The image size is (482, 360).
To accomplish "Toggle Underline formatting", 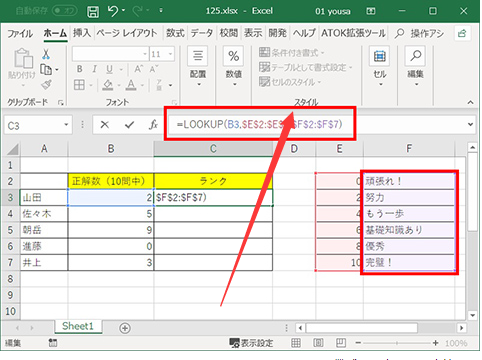I will tap(109, 69).
